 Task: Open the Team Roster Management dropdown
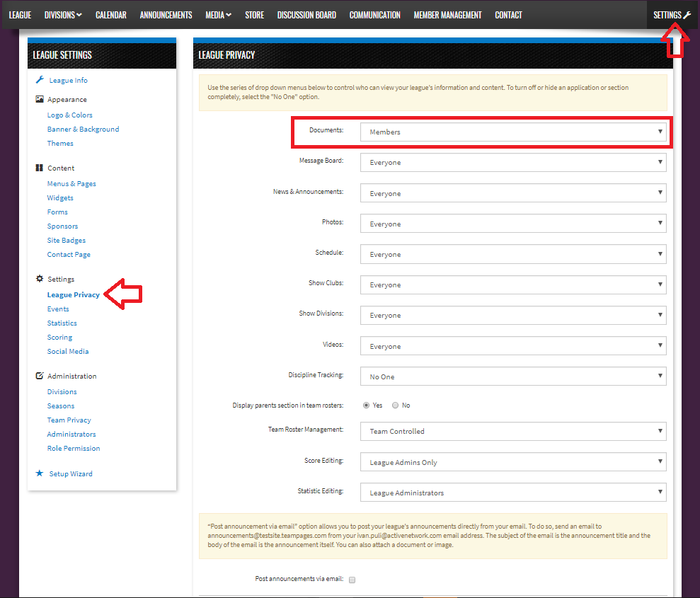[x=513, y=431]
